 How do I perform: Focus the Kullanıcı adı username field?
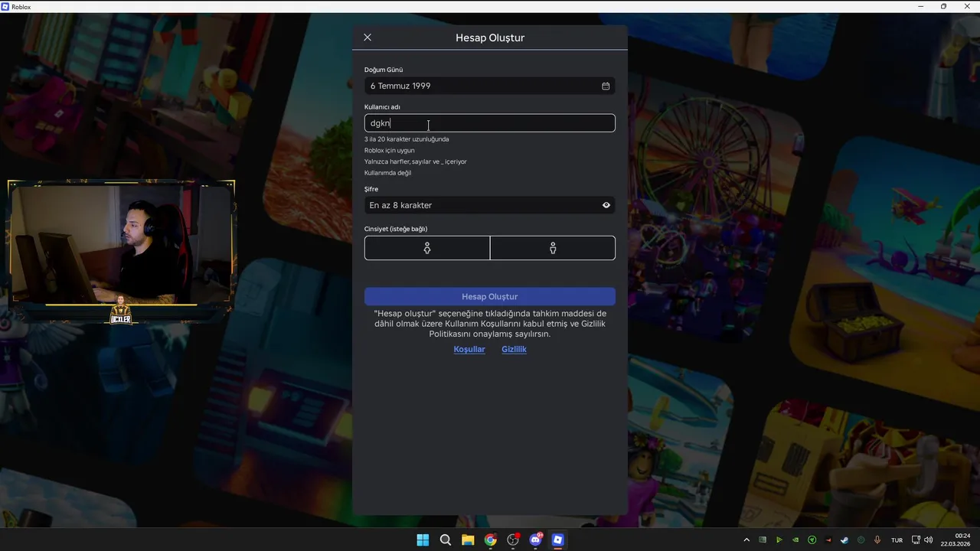[x=490, y=123]
